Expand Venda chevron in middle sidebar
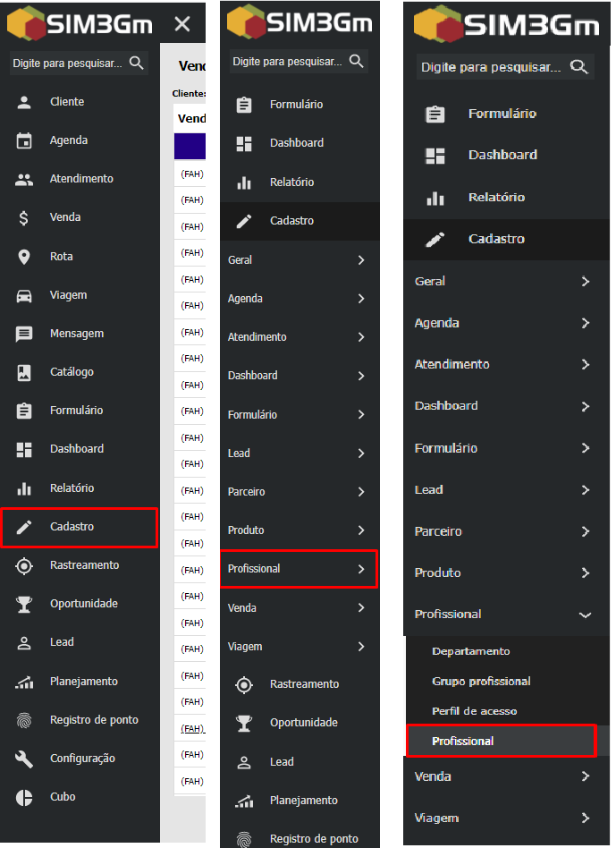The image size is (616, 848). (x=361, y=608)
